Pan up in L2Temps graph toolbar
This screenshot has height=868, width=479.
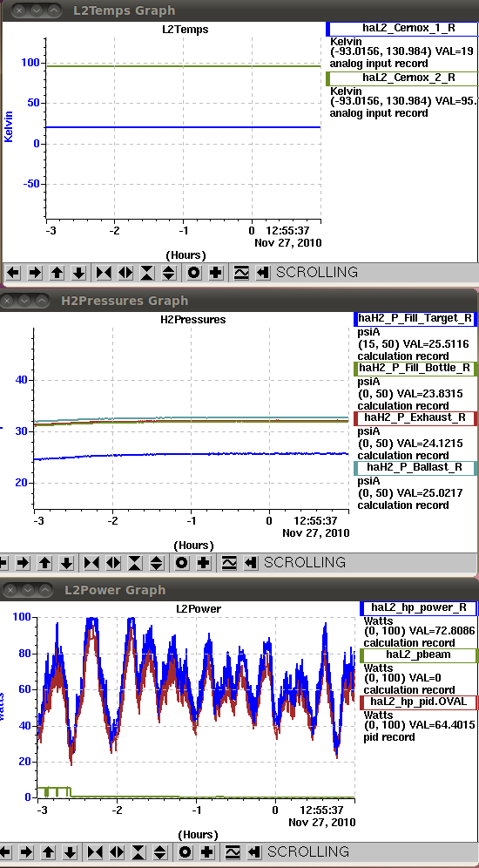click(57, 273)
